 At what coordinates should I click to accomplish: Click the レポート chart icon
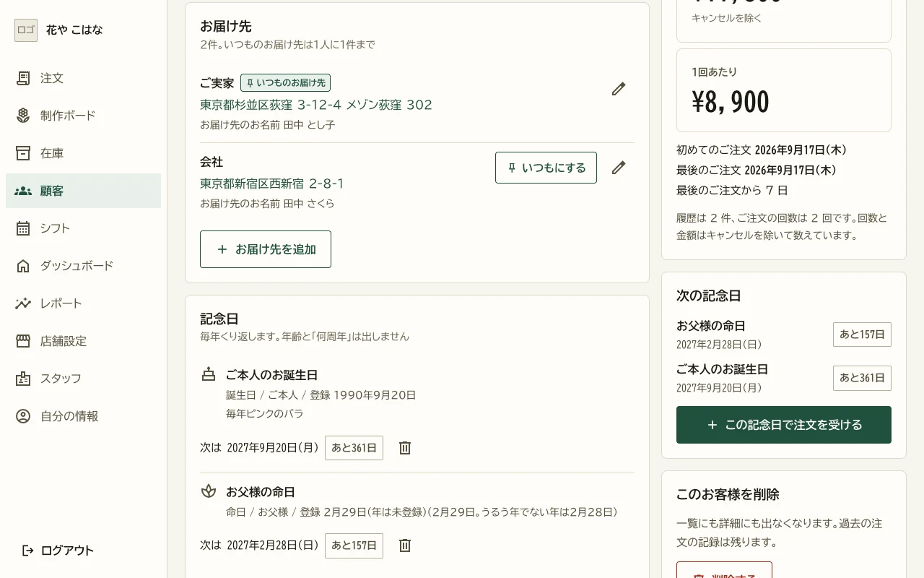23,303
